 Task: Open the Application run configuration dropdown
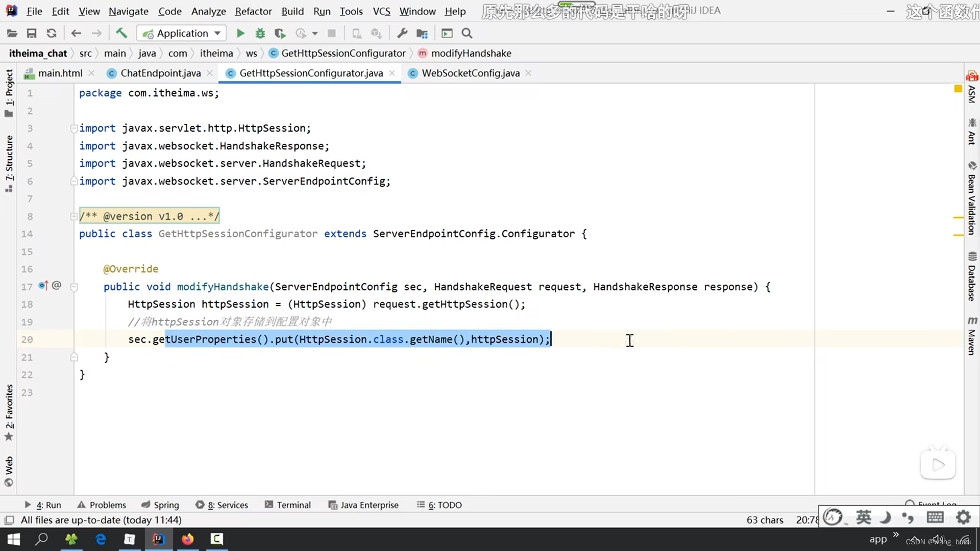coord(181,34)
